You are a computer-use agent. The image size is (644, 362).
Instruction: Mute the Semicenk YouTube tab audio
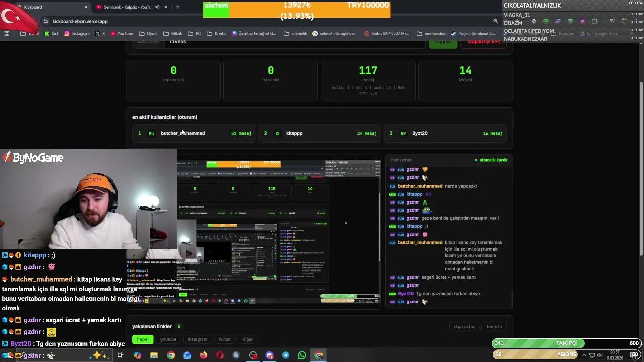157,7
